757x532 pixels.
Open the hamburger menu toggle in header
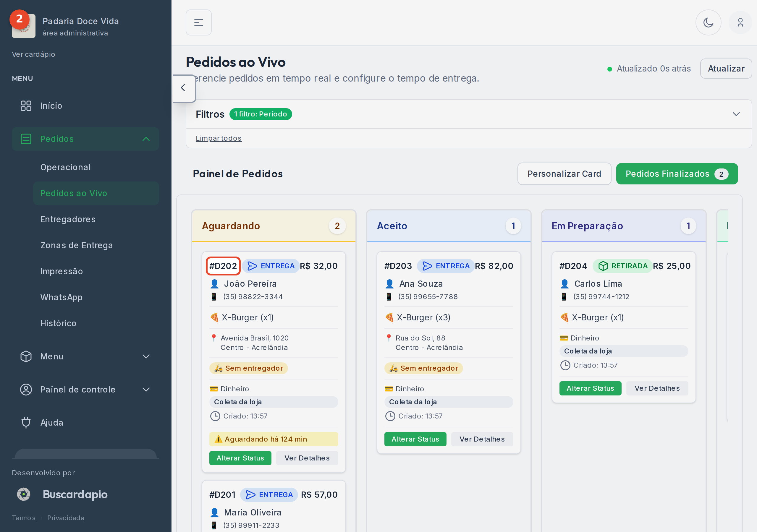click(198, 22)
